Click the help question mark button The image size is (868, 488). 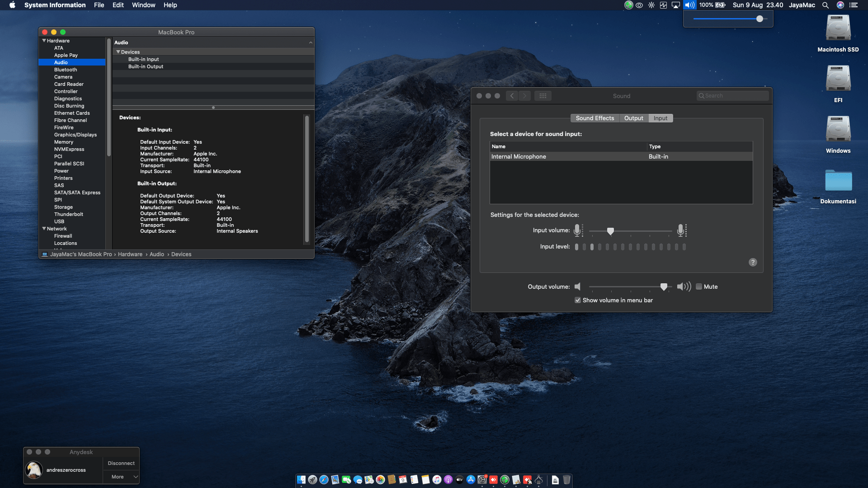coord(752,262)
